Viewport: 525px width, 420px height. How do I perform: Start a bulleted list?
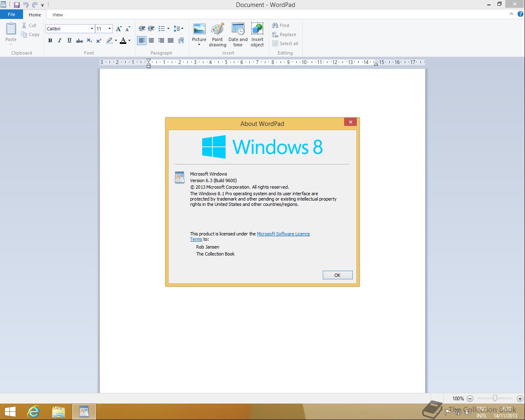coord(162,29)
